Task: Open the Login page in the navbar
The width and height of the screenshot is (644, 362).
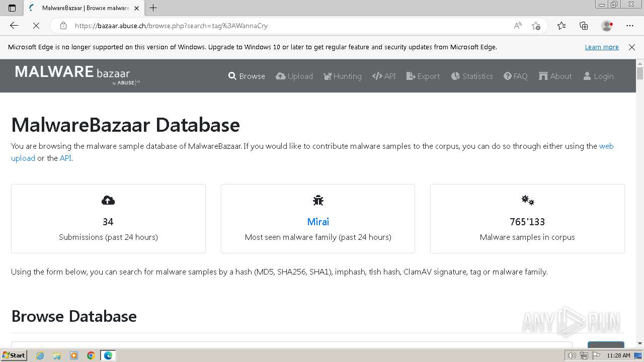Action: 598,76
